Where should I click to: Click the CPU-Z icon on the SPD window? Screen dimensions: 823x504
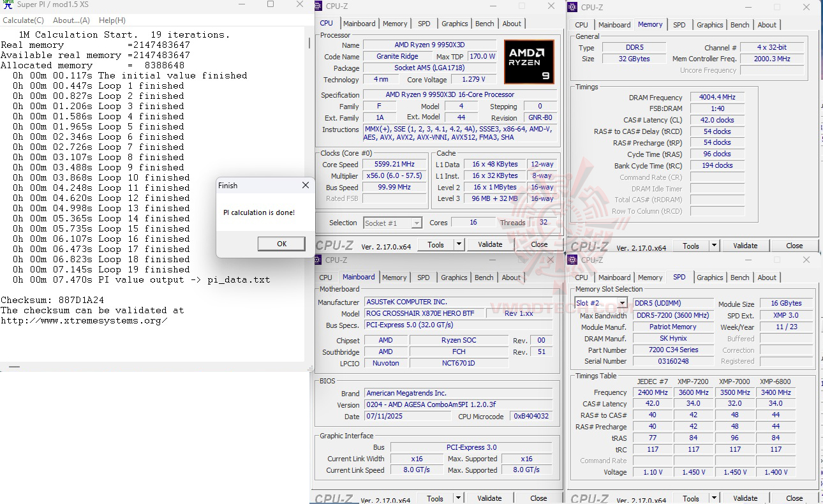pos(572,260)
